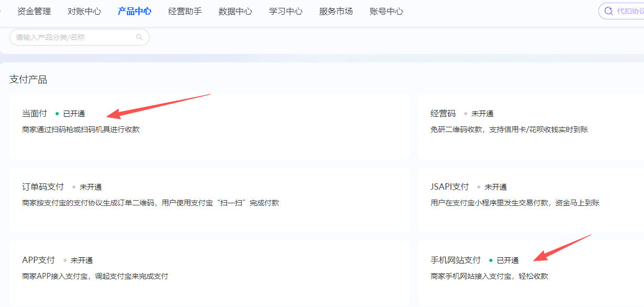Click the icon in the 代扣协议 button
The image size is (644, 307).
coord(609,11)
